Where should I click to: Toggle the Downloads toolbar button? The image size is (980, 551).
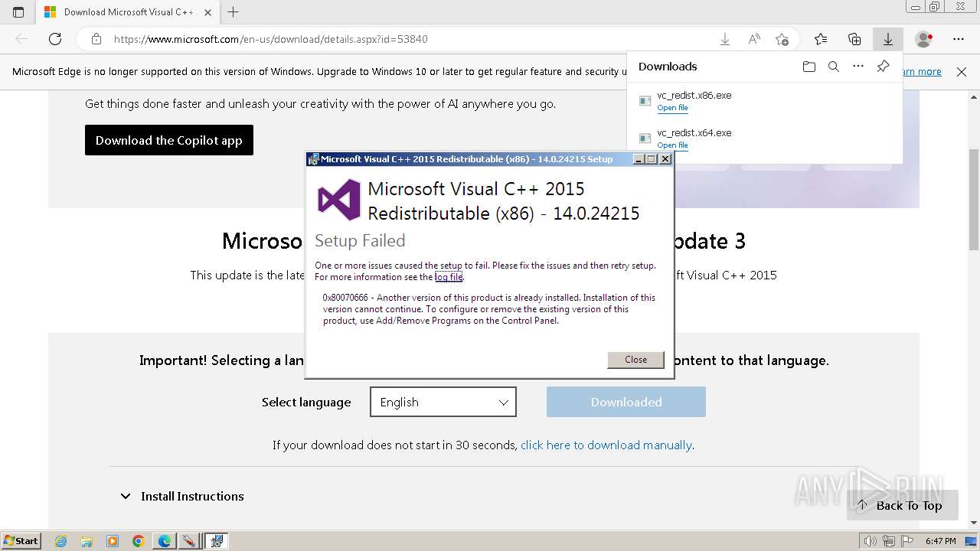click(x=888, y=39)
